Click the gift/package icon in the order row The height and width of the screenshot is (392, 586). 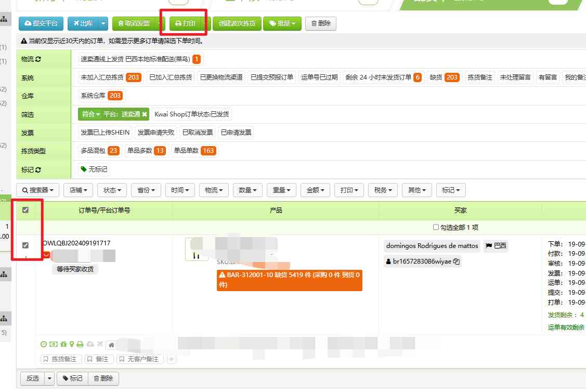coord(63,344)
